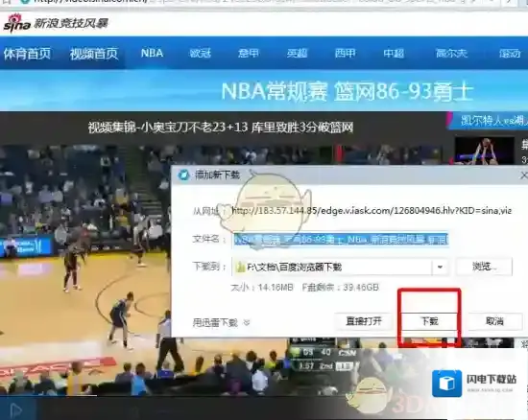
Task: Select the 英超 nav item
Action: click(x=297, y=53)
